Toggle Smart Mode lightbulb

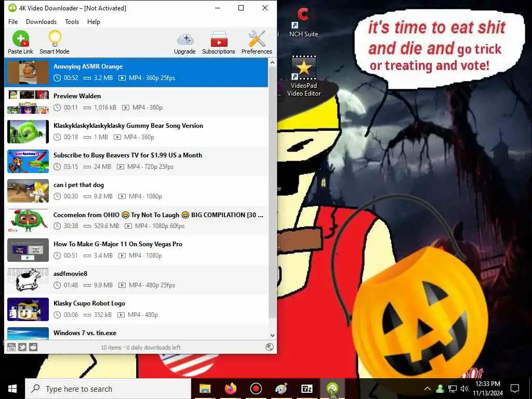tap(54, 42)
